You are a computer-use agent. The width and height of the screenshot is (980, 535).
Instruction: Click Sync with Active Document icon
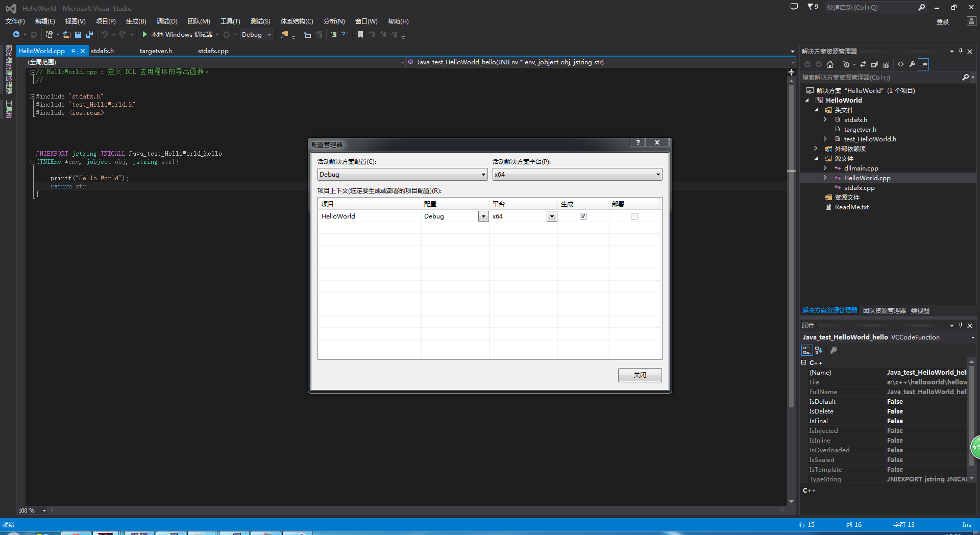pos(863,64)
